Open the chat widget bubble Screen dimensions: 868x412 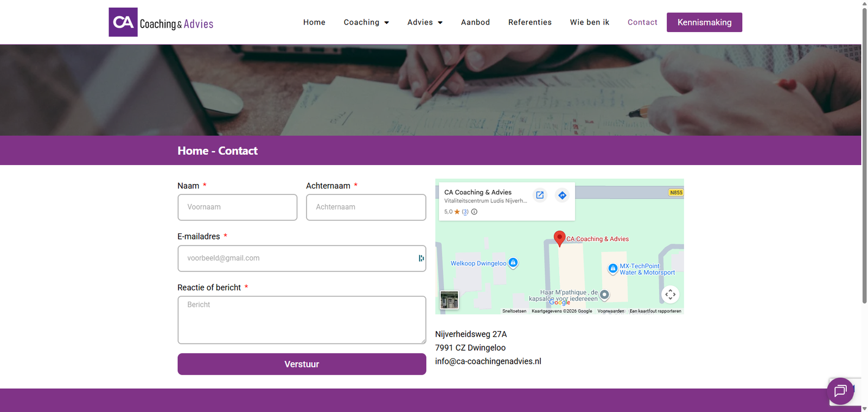click(840, 391)
